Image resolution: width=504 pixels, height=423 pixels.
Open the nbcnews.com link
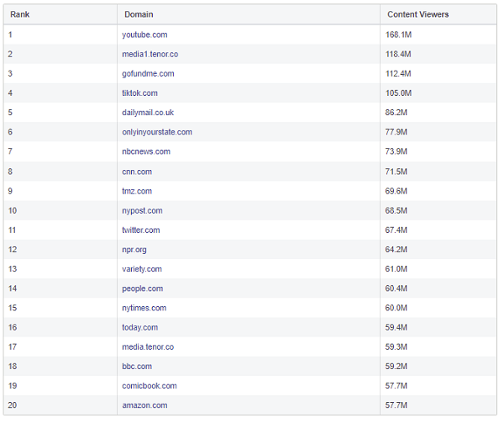point(146,151)
